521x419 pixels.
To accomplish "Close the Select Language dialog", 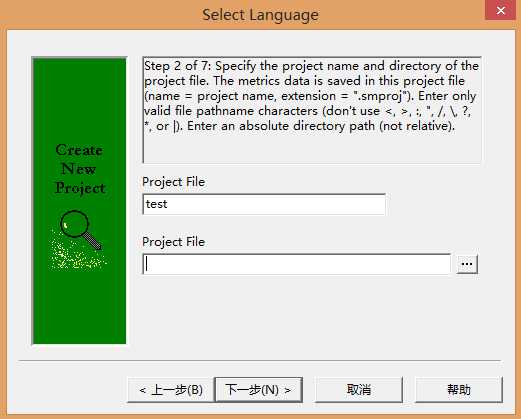I will (500, 10).
